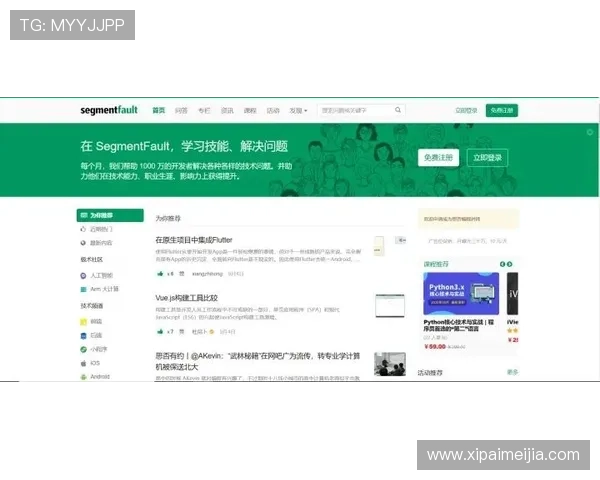The image size is (600, 480).
Task: Open Android channel in sidebar
Action: [x=95, y=377]
